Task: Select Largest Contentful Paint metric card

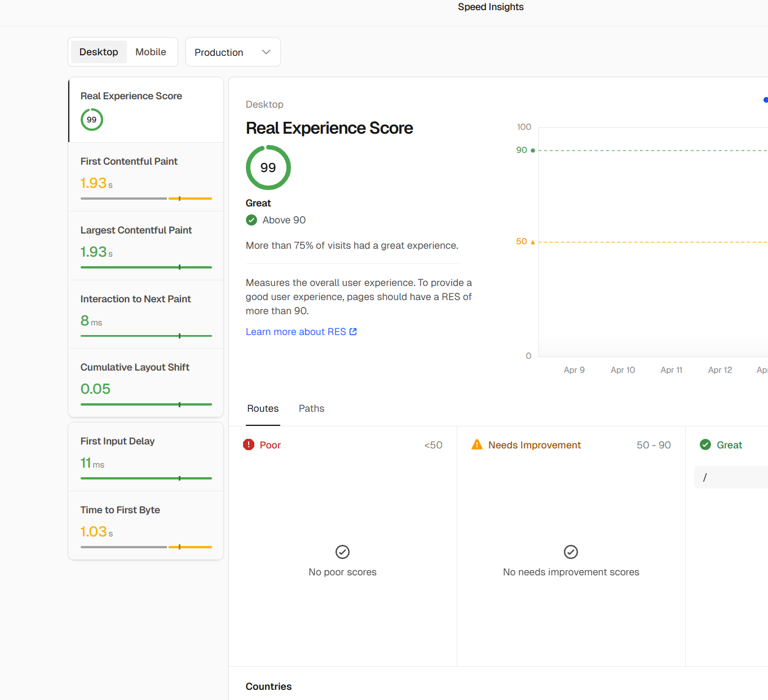Action: pyautogui.click(x=145, y=245)
